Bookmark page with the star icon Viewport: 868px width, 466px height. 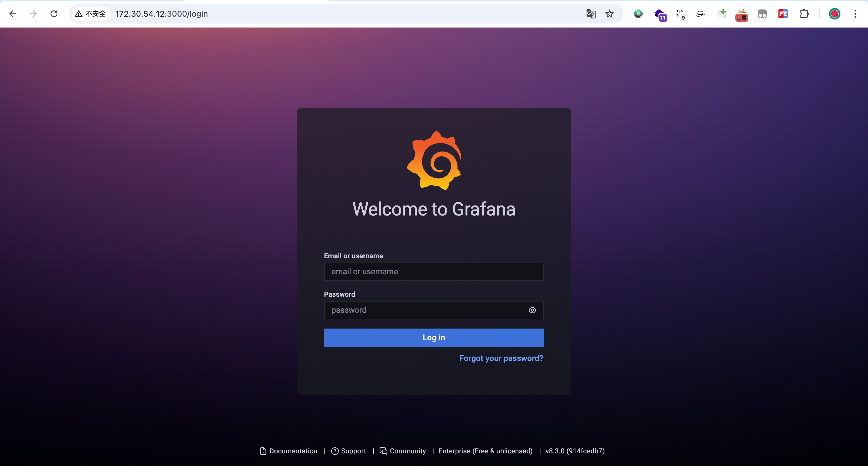[609, 14]
